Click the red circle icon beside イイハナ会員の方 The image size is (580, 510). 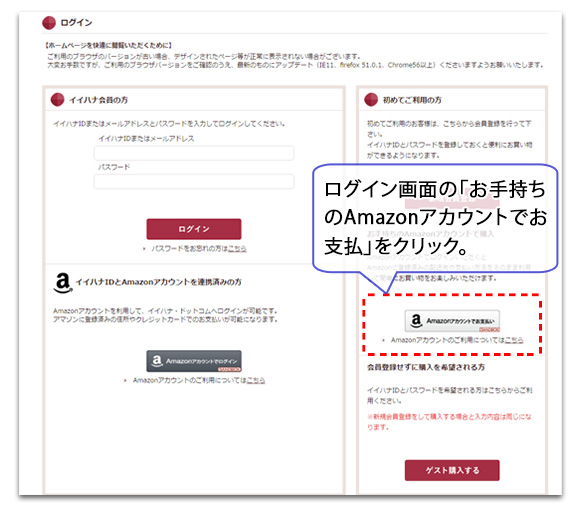click(57, 100)
